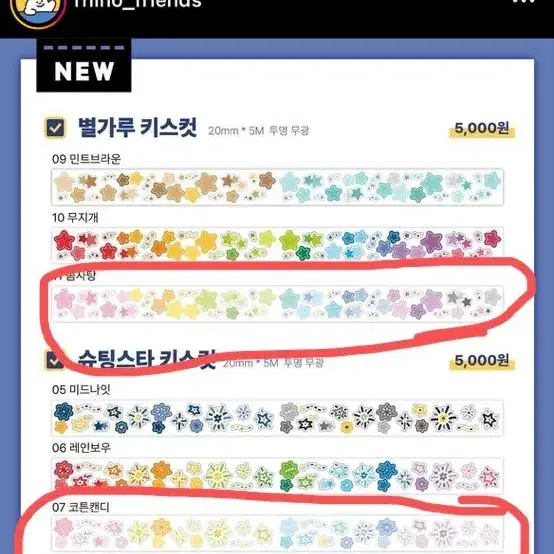Click the 05 미드나잇 label

click(x=81, y=390)
